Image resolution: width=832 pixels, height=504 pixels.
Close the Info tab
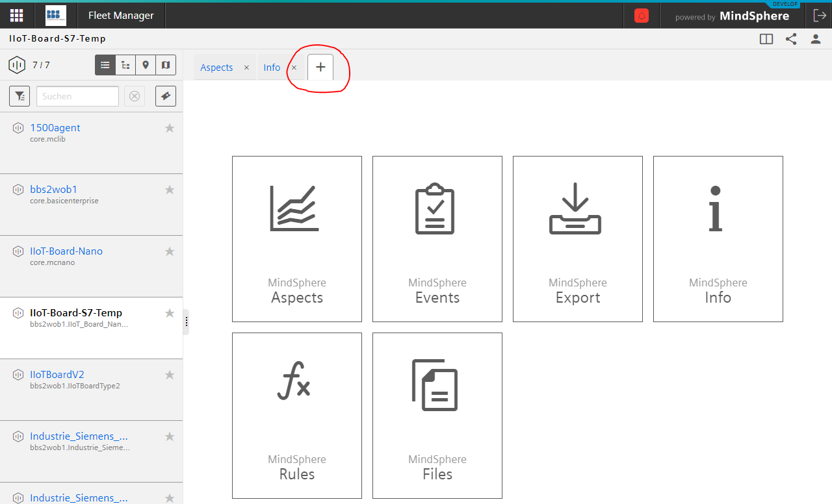tap(294, 68)
